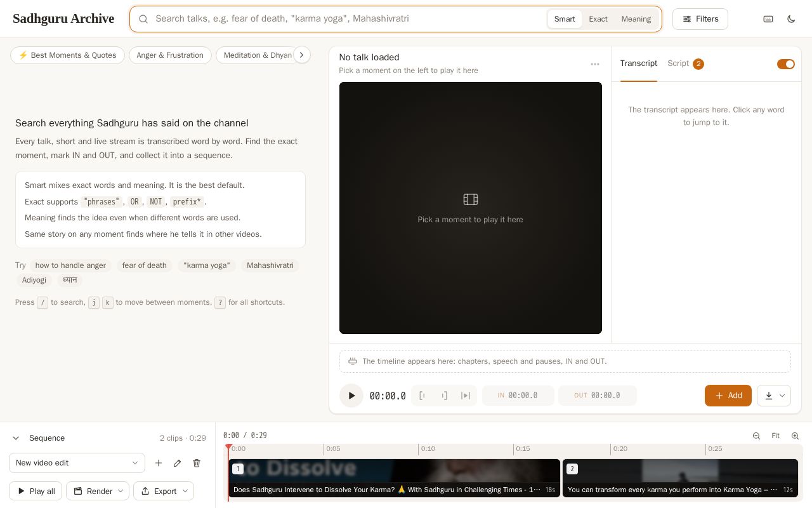Show more categories with right chevron
Image resolution: width=812 pixels, height=508 pixels.
click(x=302, y=55)
